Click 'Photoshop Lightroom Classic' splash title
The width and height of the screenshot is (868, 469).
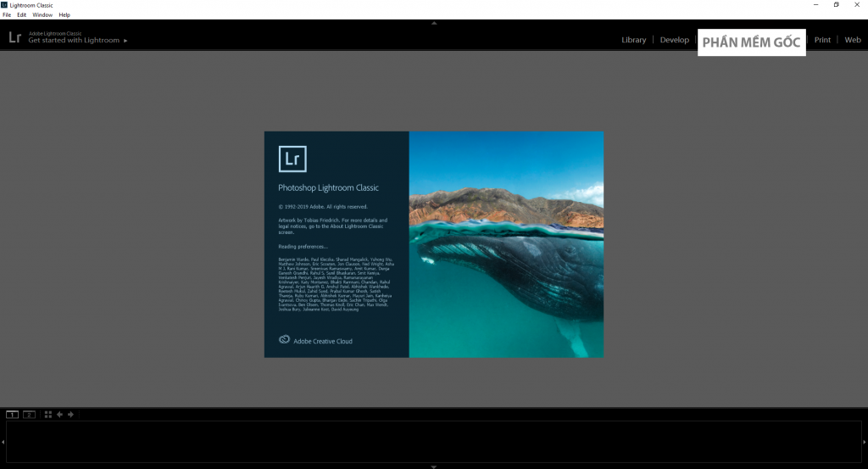coord(328,187)
